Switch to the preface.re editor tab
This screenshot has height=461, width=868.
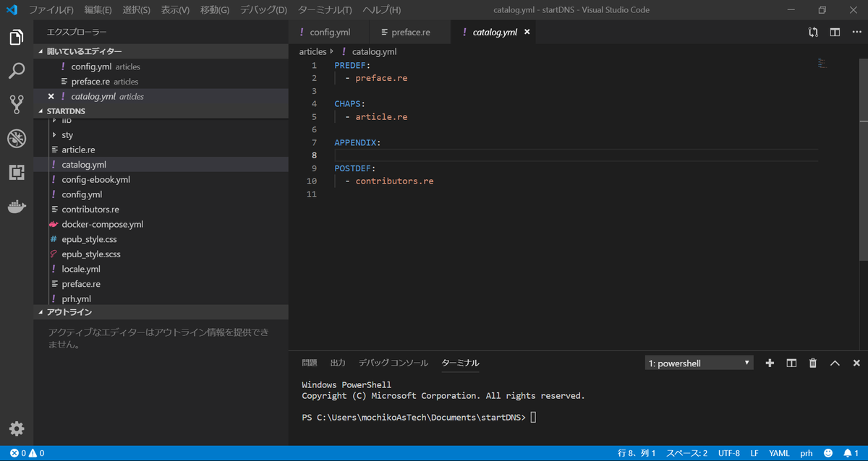click(x=409, y=32)
